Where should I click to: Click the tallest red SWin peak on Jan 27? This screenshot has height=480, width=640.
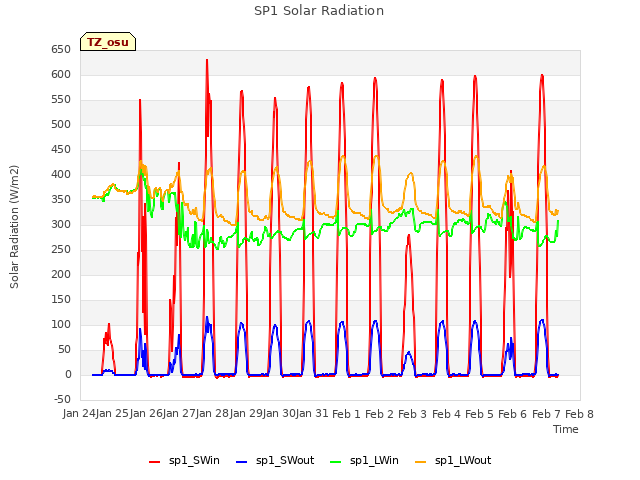tap(207, 60)
